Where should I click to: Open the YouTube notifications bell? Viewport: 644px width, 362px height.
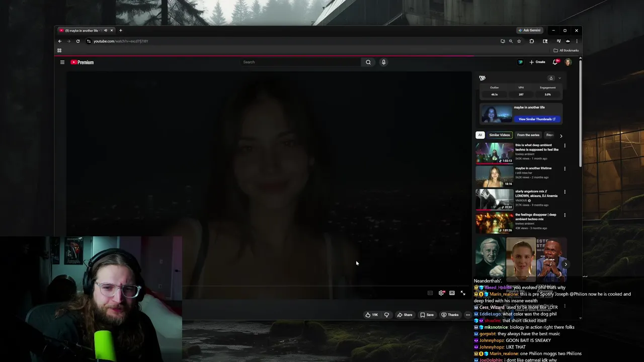pos(555,62)
